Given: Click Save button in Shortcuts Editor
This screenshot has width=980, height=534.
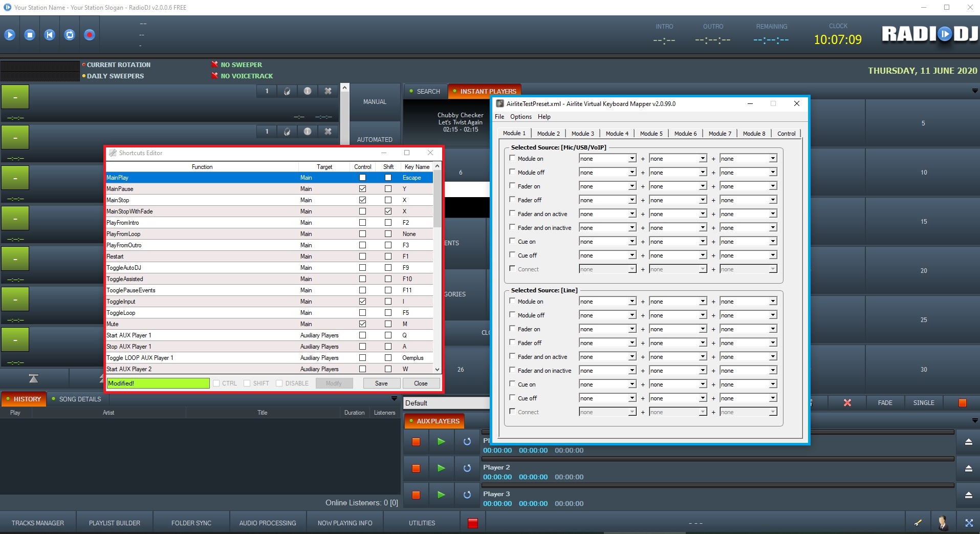Looking at the screenshot, I should coord(381,383).
